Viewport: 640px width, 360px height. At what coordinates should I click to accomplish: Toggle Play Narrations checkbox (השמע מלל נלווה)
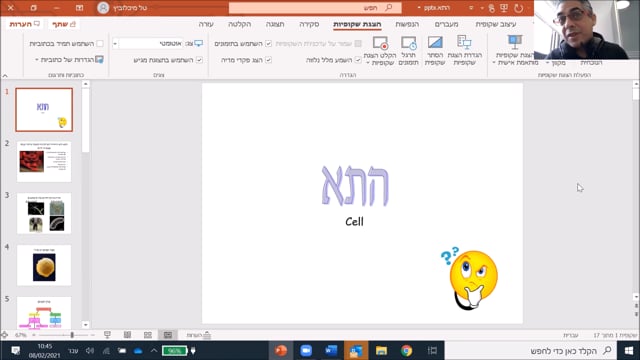358,60
